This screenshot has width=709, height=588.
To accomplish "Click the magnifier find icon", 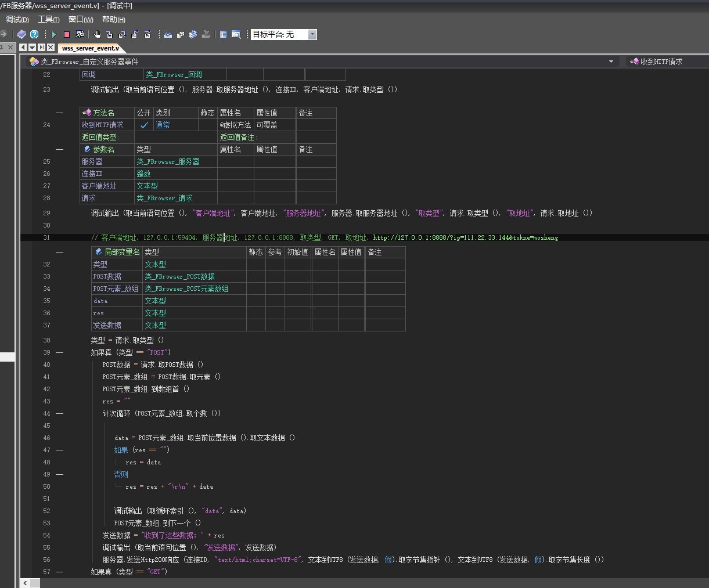I will (x=236, y=34).
